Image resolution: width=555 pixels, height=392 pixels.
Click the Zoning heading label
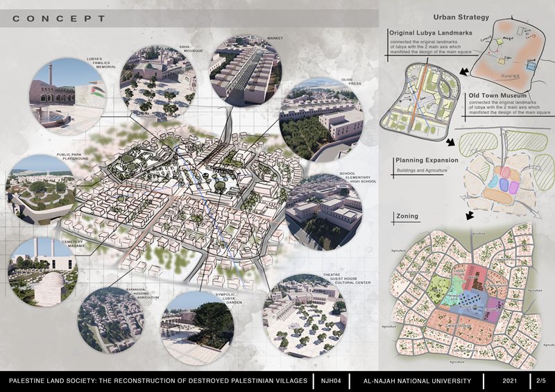tap(407, 216)
